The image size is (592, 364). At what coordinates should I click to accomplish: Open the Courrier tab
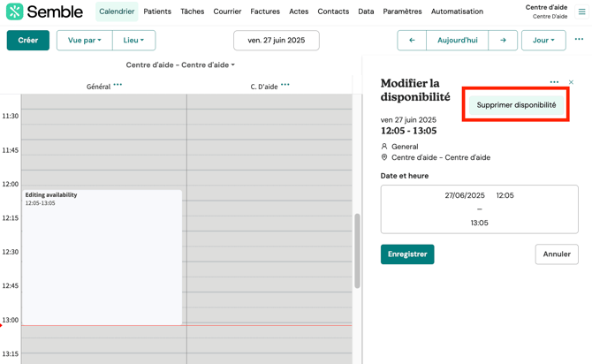[227, 11]
